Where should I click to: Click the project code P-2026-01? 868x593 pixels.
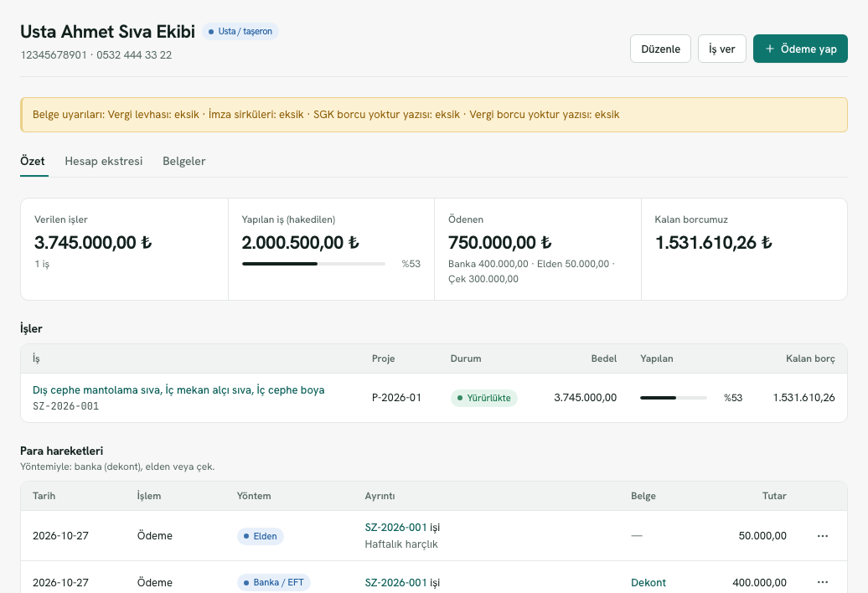(396, 398)
